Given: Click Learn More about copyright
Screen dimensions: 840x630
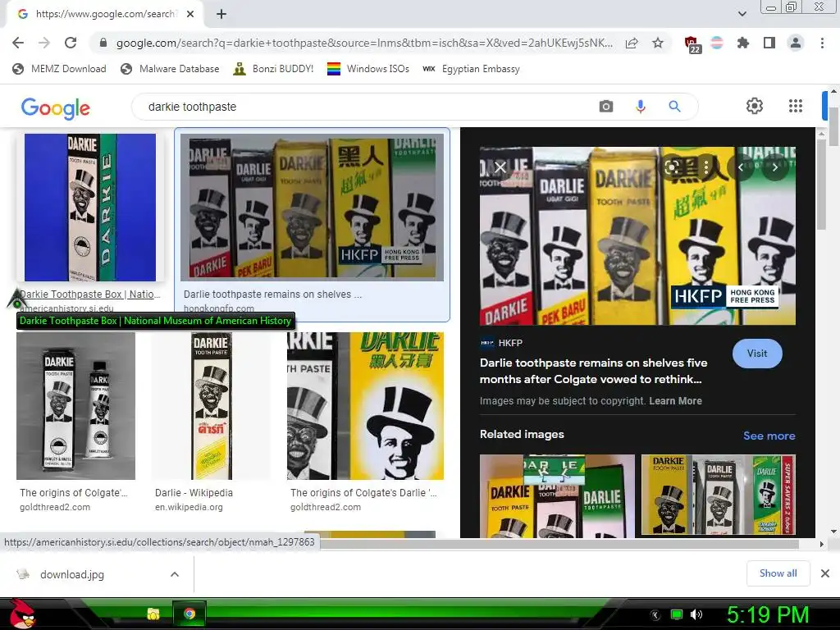Looking at the screenshot, I should 675,400.
